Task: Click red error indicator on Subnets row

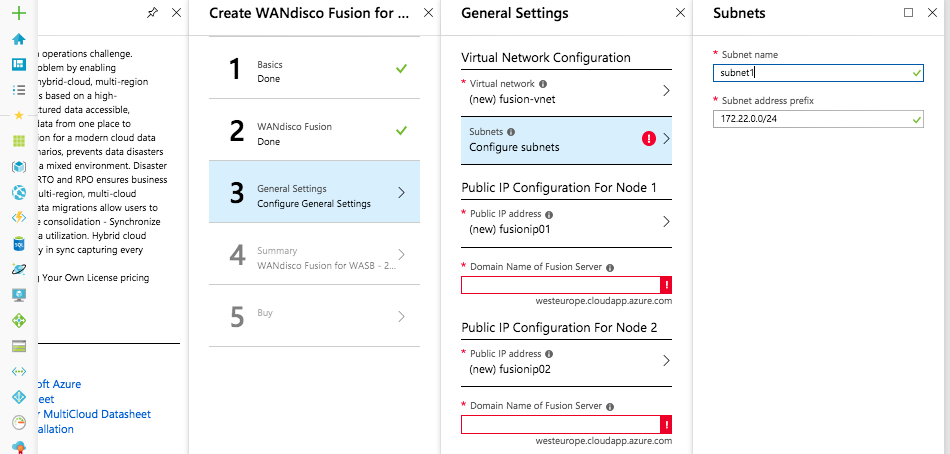Action: click(649, 139)
